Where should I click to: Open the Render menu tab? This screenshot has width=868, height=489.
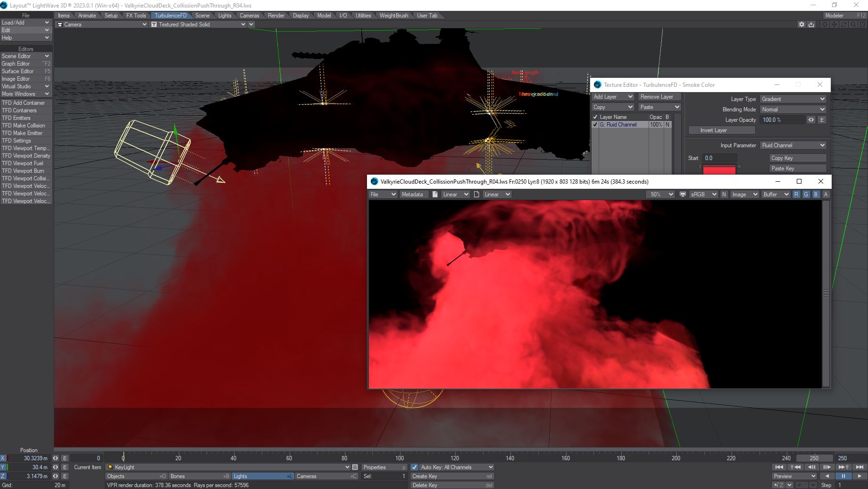[276, 16]
